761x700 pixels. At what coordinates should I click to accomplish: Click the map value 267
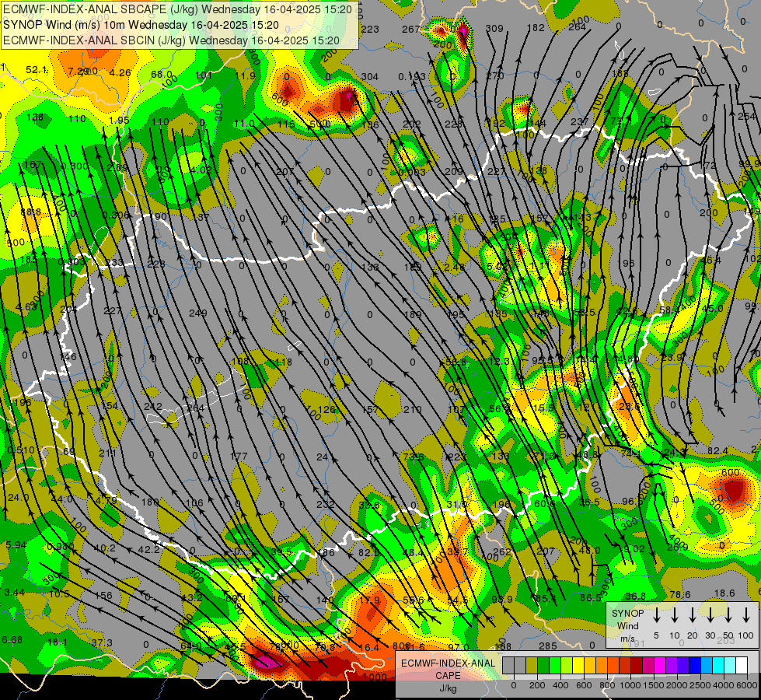pos(410,29)
